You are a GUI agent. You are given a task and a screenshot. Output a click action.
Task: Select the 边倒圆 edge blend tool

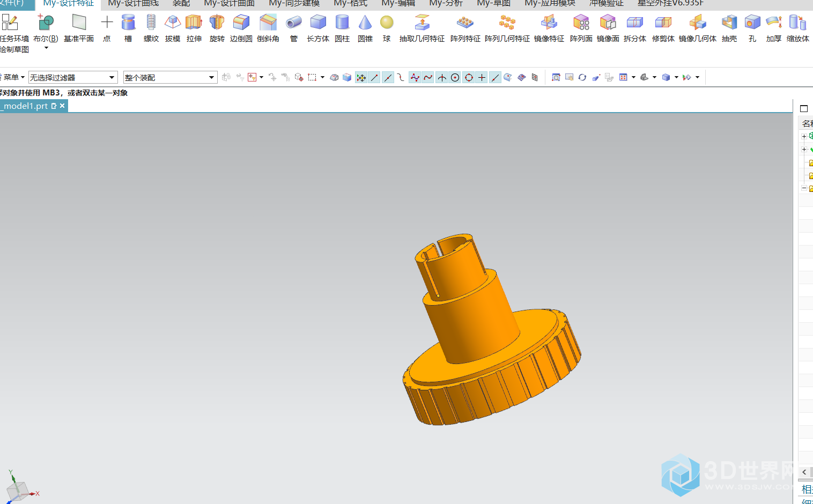(x=241, y=28)
